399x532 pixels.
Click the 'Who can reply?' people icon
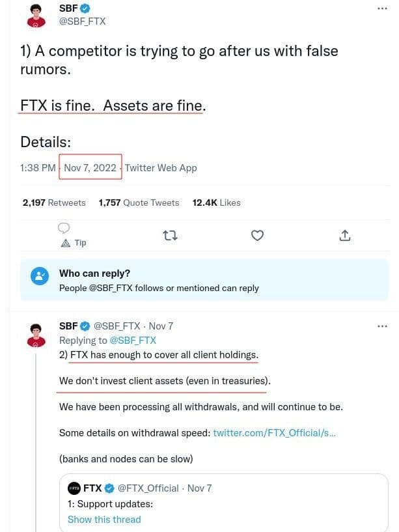tap(40, 276)
